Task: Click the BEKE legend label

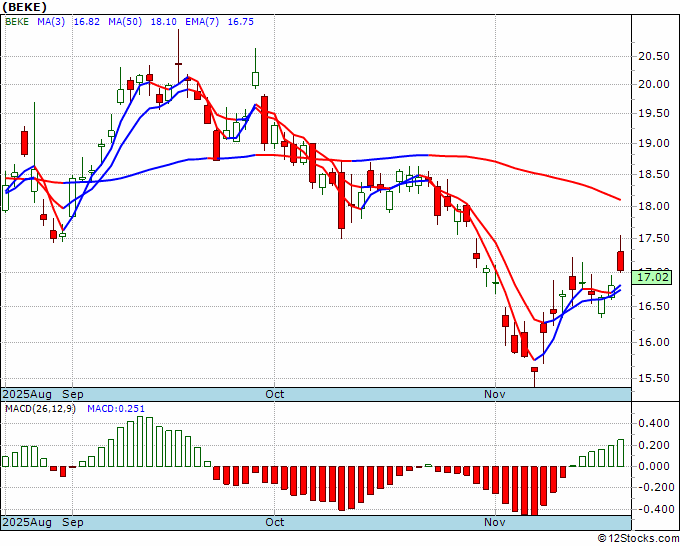Action: (x=17, y=22)
